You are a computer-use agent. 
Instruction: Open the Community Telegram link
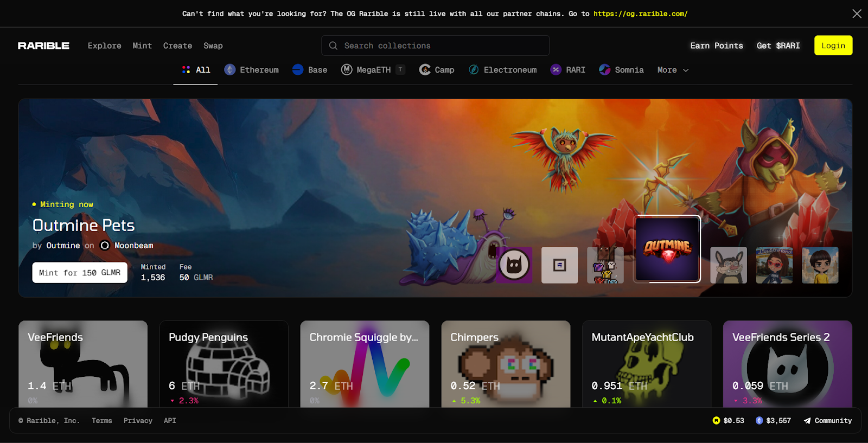828,421
